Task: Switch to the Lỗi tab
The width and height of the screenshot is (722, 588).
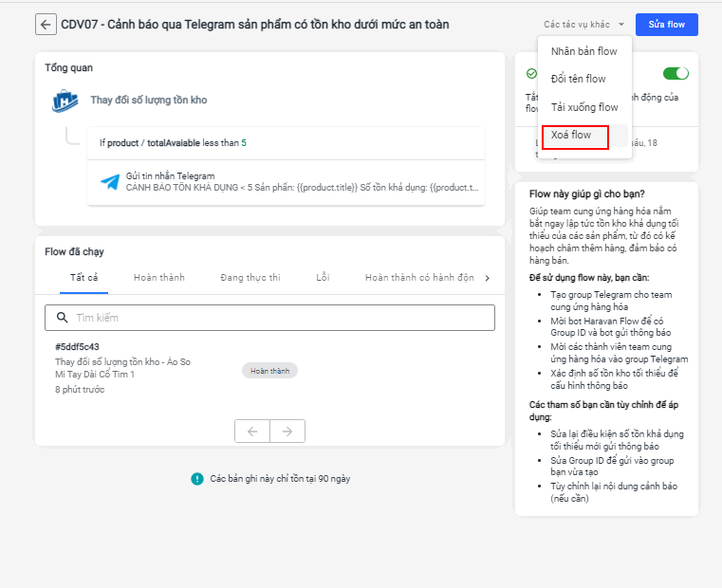Action: click(323, 278)
